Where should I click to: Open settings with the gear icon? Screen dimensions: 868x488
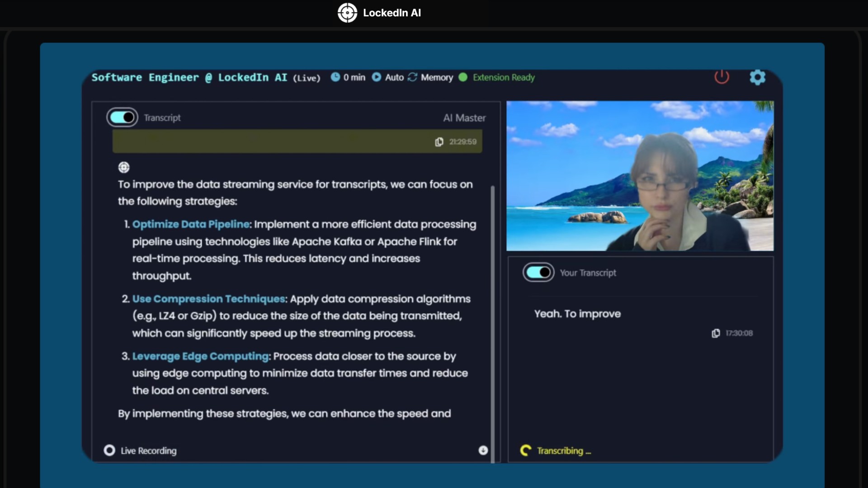pos(758,77)
